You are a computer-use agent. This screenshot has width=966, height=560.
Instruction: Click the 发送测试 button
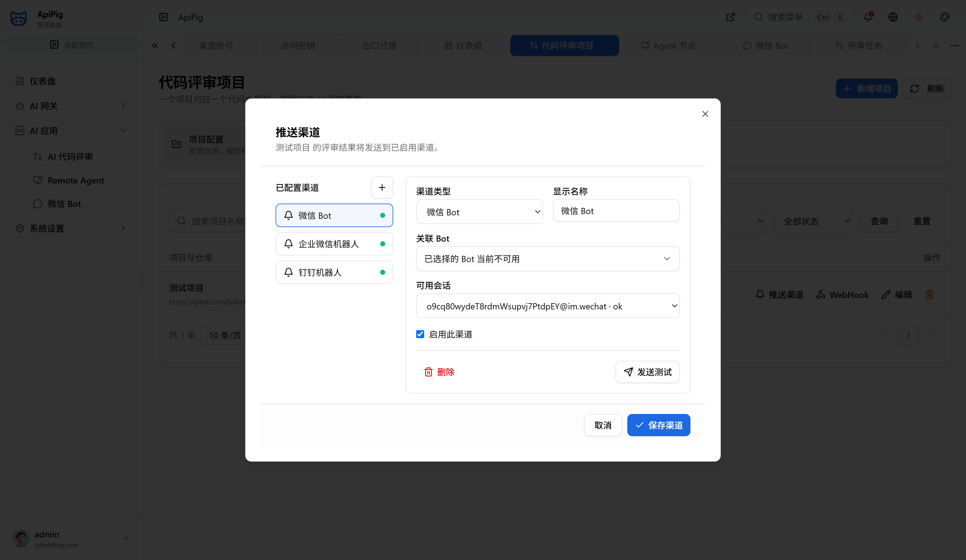(647, 372)
